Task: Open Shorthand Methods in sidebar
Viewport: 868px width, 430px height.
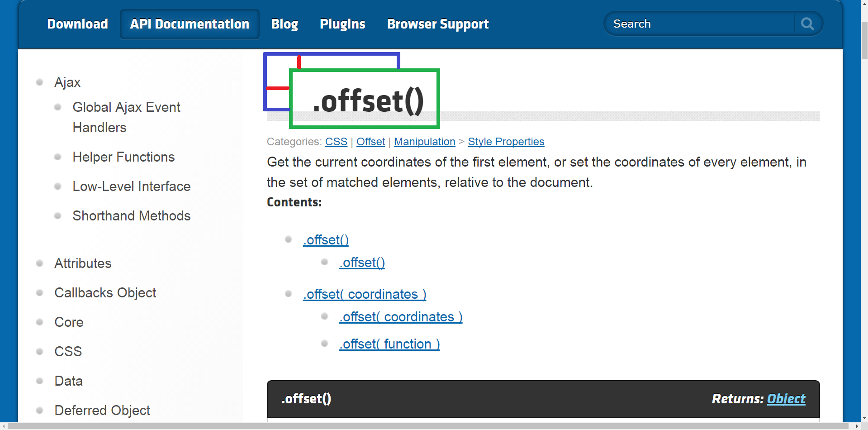Action: [132, 216]
